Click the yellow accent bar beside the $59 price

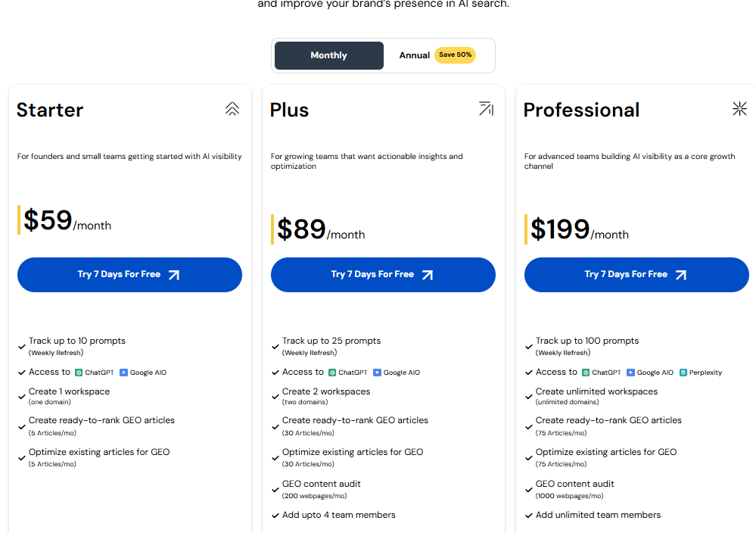pos(20,220)
